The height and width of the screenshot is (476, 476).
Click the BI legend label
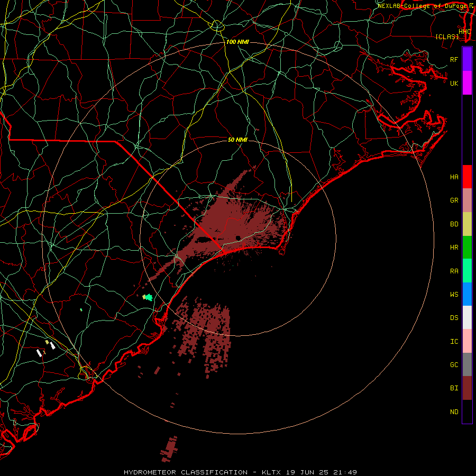[x=454, y=388]
